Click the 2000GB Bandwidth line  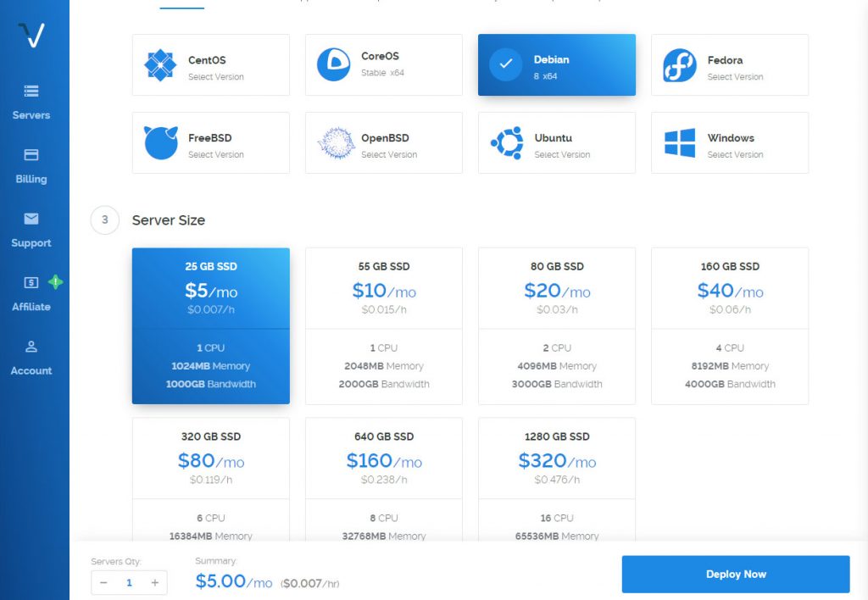[x=384, y=384]
